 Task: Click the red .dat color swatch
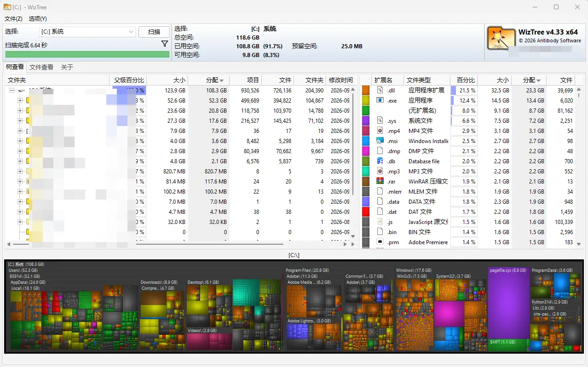(366, 212)
